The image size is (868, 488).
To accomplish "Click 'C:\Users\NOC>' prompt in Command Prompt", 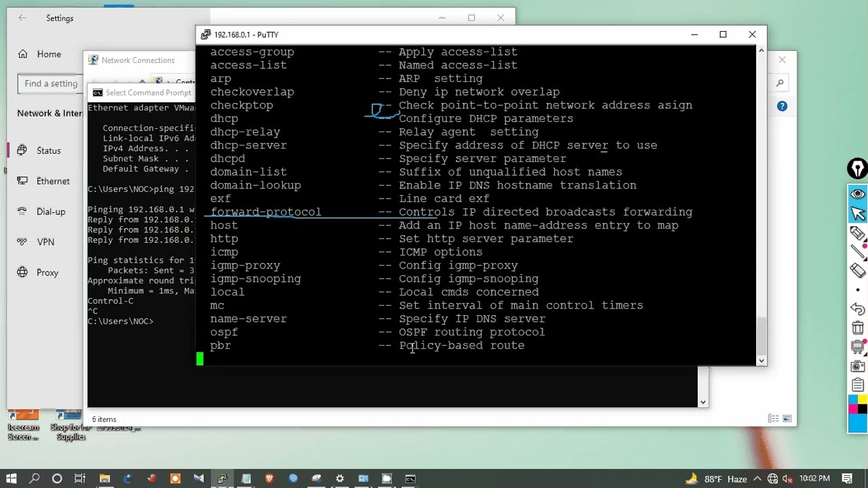I will [x=120, y=321].
